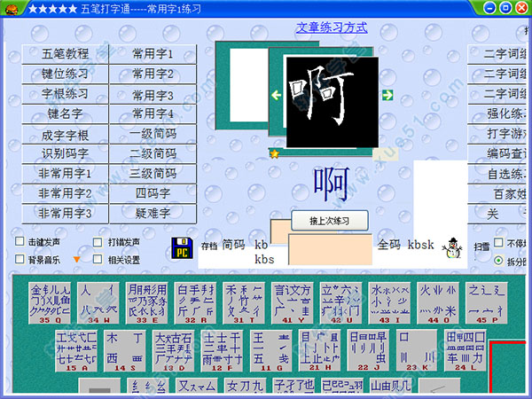The image size is (532, 399).
Task: Click the yellow star under the character card
Action: [274, 154]
